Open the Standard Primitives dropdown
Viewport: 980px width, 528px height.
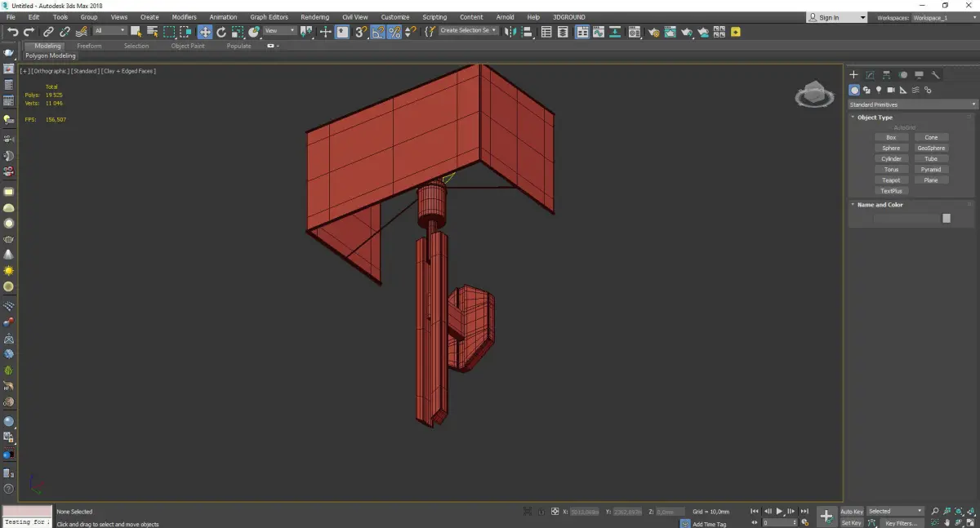(x=912, y=104)
